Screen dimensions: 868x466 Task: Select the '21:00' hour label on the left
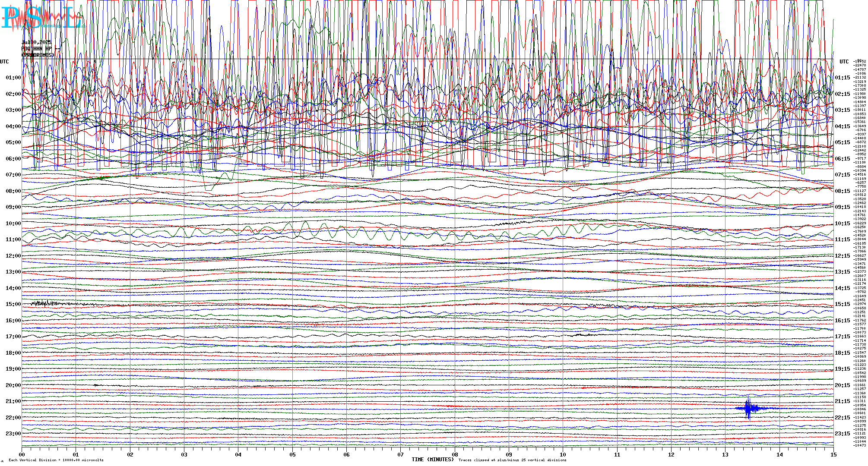click(x=13, y=401)
